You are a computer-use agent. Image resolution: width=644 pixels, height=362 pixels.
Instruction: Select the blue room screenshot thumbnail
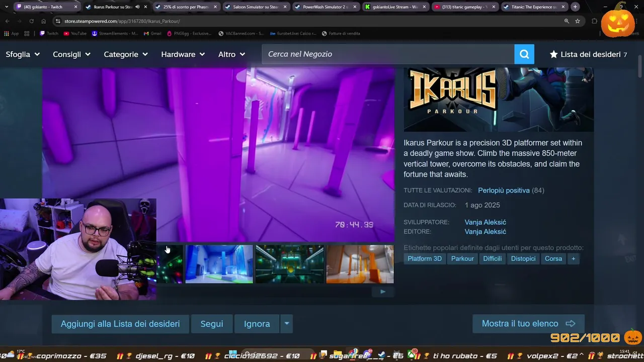click(219, 264)
